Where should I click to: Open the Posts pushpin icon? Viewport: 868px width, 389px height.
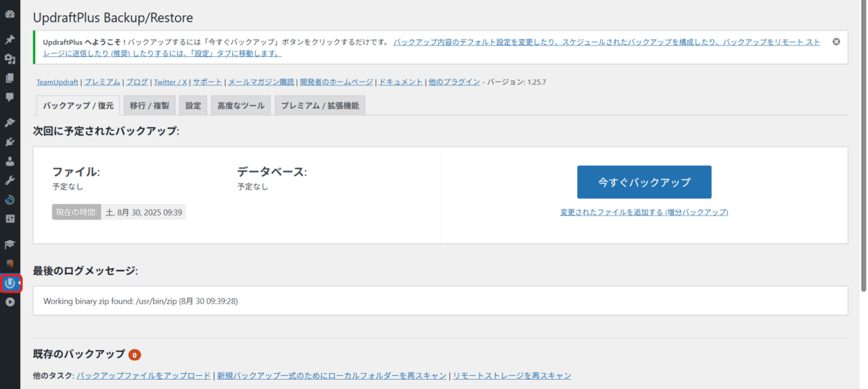[9, 39]
